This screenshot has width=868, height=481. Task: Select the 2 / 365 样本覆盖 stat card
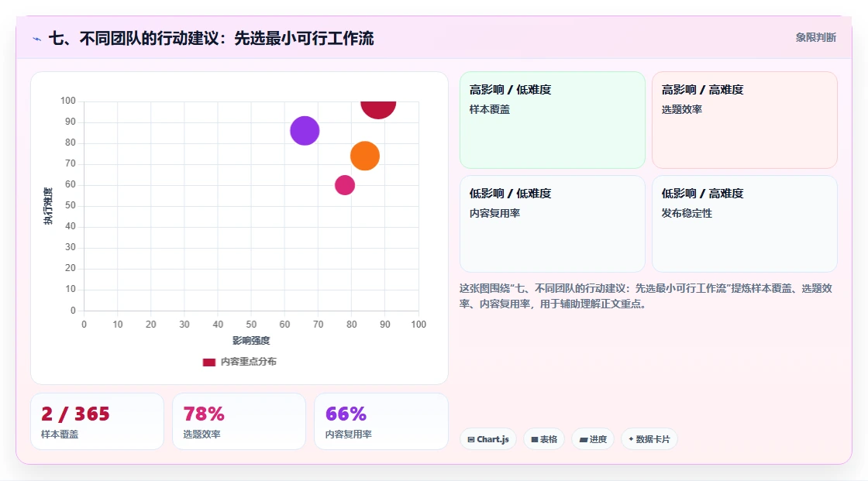[x=97, y=421]
